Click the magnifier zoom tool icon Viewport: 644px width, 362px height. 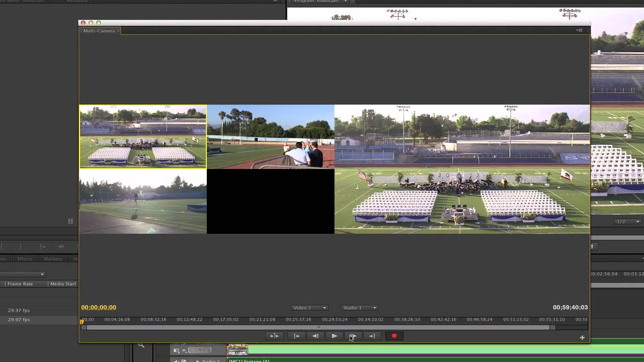[x=141, y=345]
